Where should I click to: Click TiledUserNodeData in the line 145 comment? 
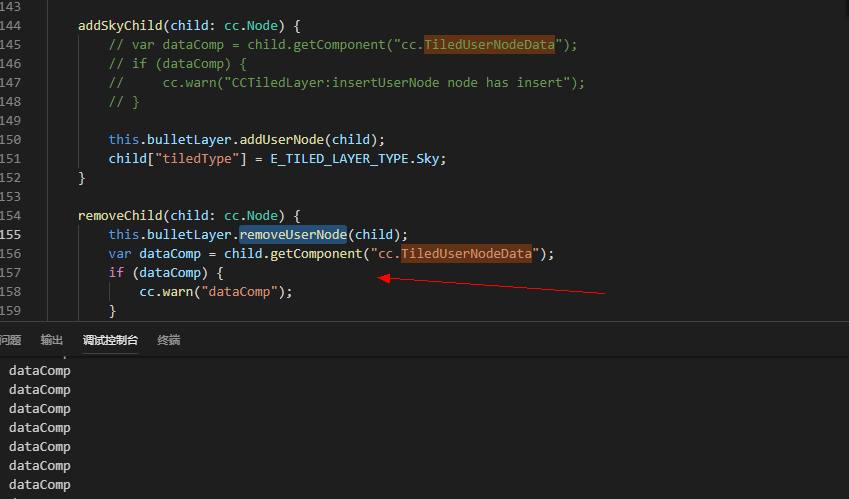(x=489, y=44)
